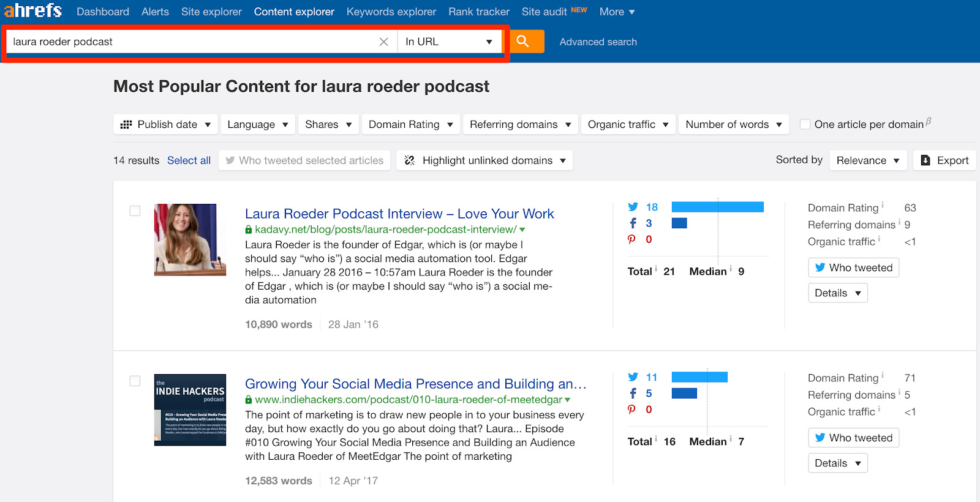The width and height of the screenshot is (980, 502).
Task: Open More navigation menu
Action: [617, 12]
